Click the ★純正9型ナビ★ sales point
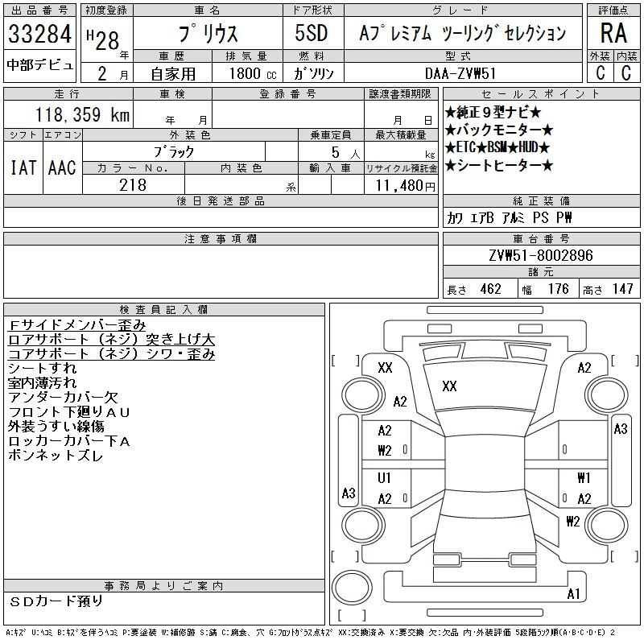This screenshot has width=644, height=644. tap(493, 112)
